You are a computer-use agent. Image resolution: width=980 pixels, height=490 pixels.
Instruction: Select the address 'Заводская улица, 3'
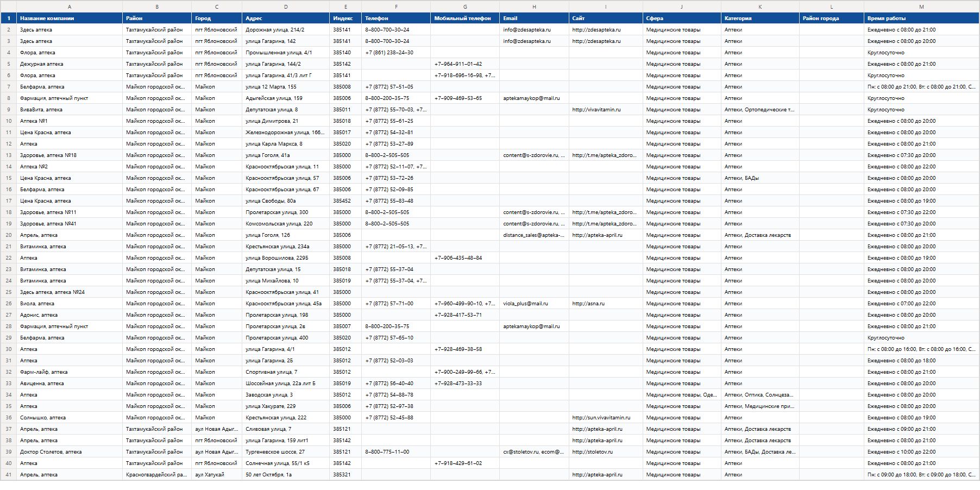286,394
